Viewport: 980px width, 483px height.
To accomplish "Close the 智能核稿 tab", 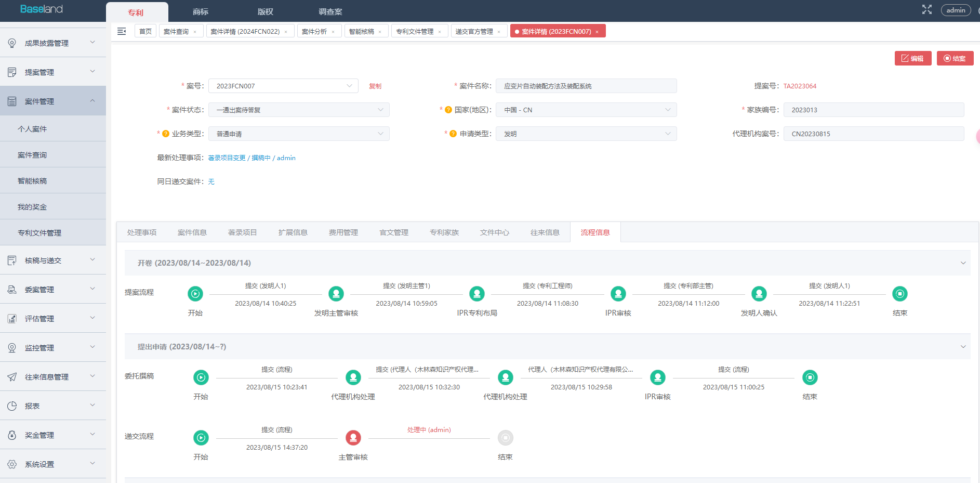I will (x=380, y=32).
